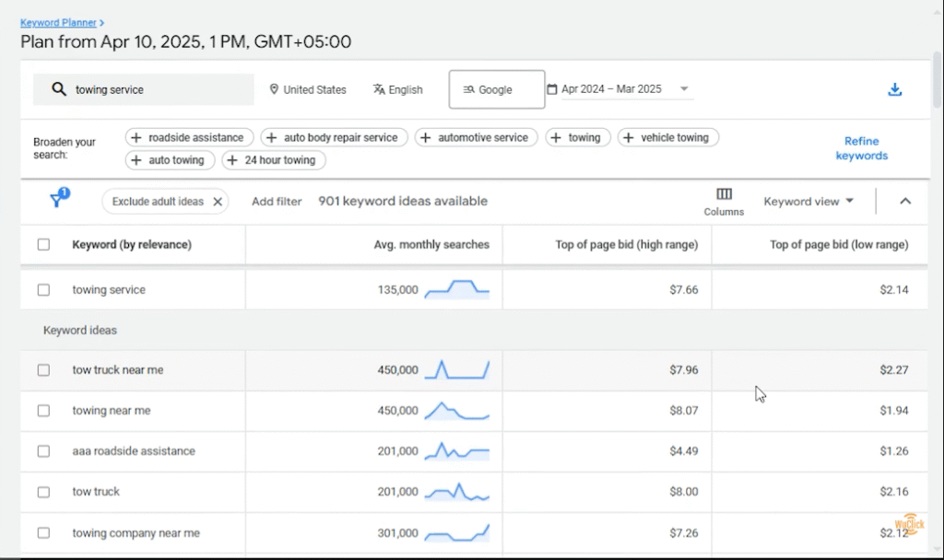Click the page vertical scrollbar
This screenshot has height=560, width=944.
click(x=937, y=80)
